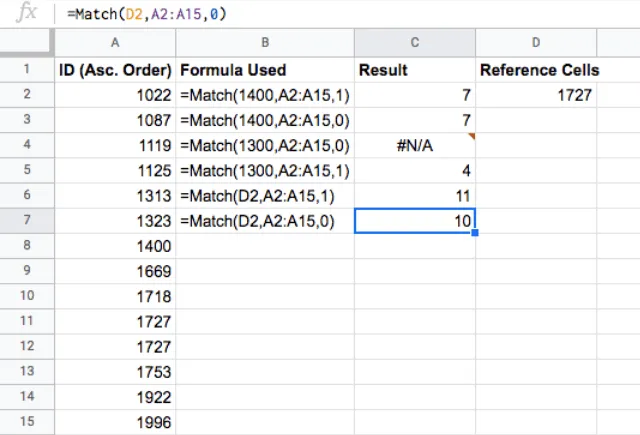This screenshot has width=640, height=435.
Task: Select row 15 header
Action: point(27,421)
